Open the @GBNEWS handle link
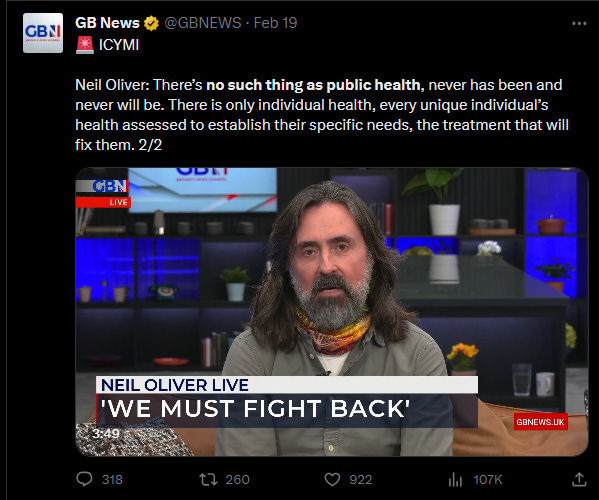This screenshot has width=599, height=500. click(203, 23)
